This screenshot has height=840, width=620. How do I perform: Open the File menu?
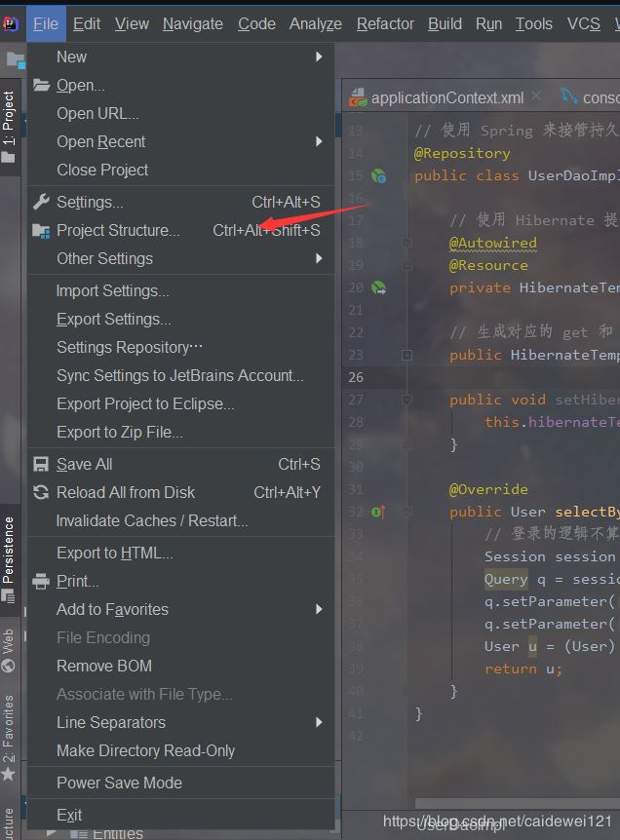(46, 24)
